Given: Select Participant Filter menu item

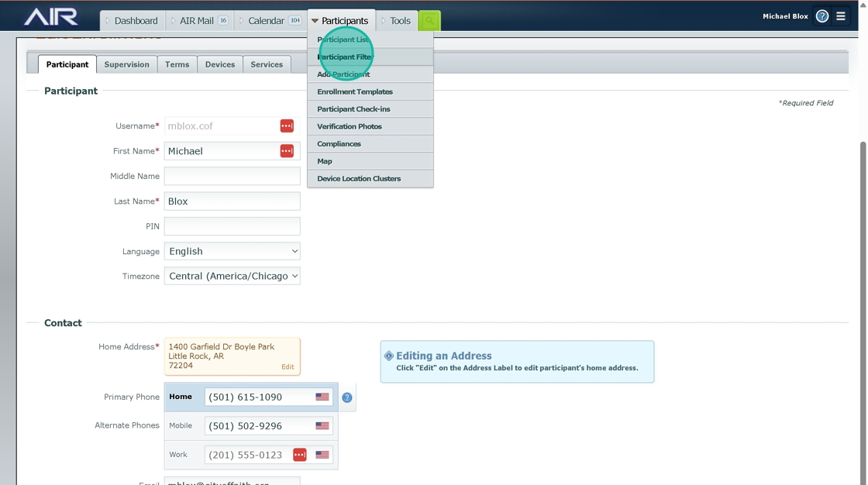Looking at the screenshot, I should pos(370,57).
